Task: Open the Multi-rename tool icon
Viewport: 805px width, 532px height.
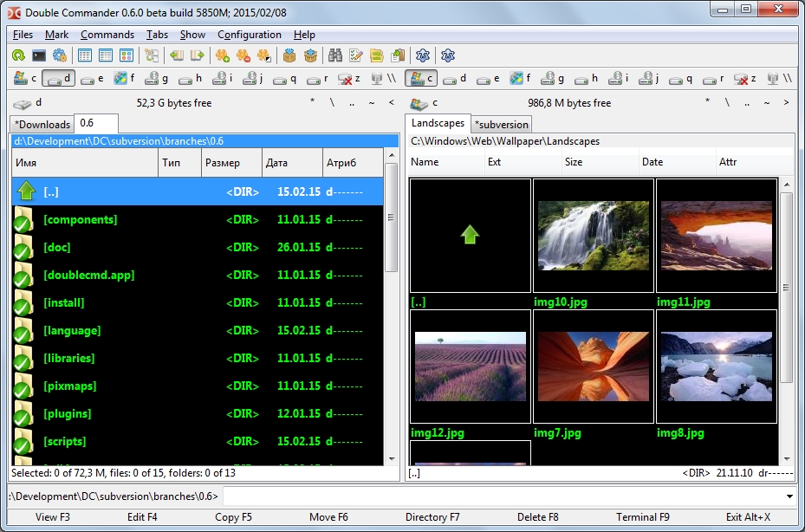Action: pos(356,55)
